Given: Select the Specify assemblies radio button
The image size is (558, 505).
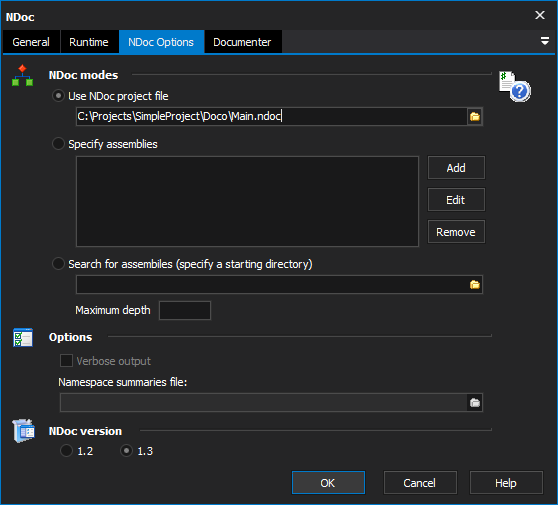Looking at the screenshot, I should [x=58, y=144].
